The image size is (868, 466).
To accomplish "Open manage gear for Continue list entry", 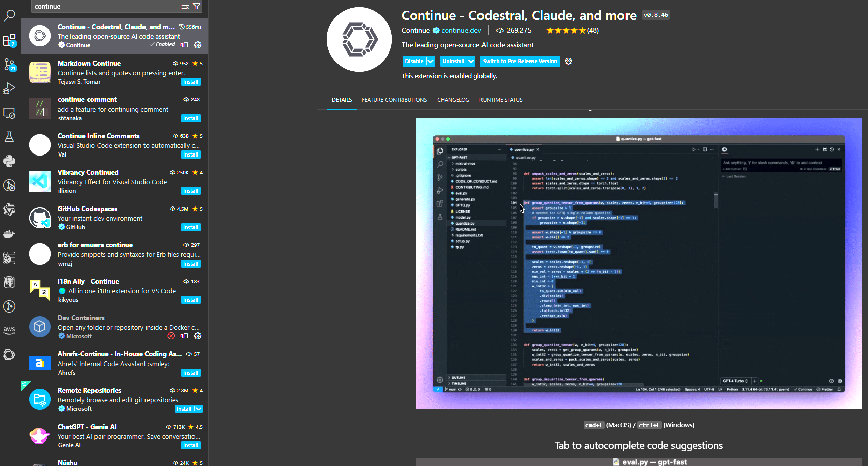I will click(x=198, y=45).
